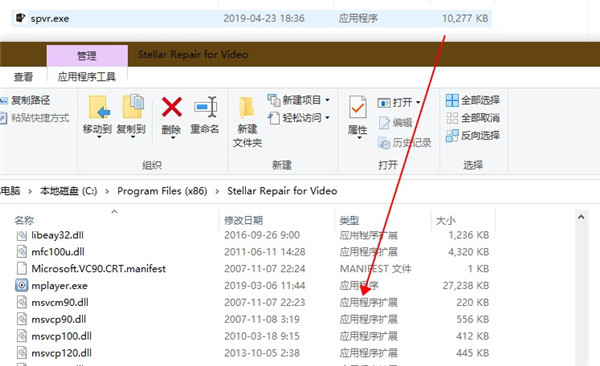Viewport: 600px width, 366px height.
Task: Click 粘贴快捷方式 (Paste shortcut)
Action: 35,118
